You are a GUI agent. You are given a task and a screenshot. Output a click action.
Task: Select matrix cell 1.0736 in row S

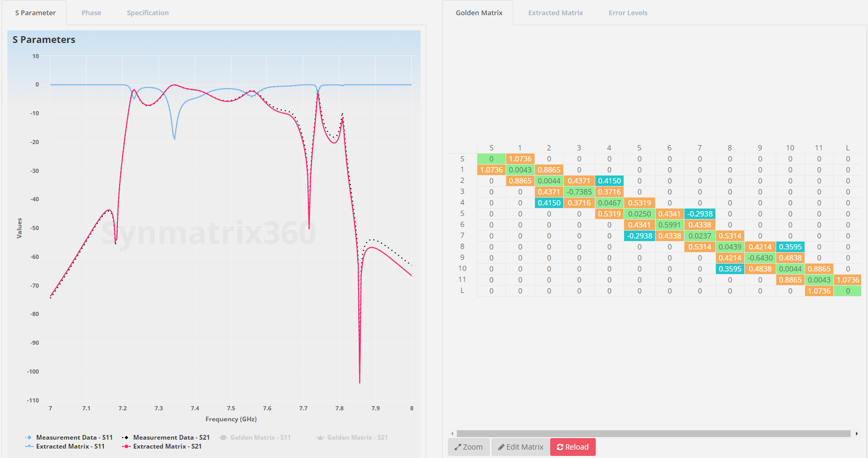pyautogui.click(x=520, y=159)
